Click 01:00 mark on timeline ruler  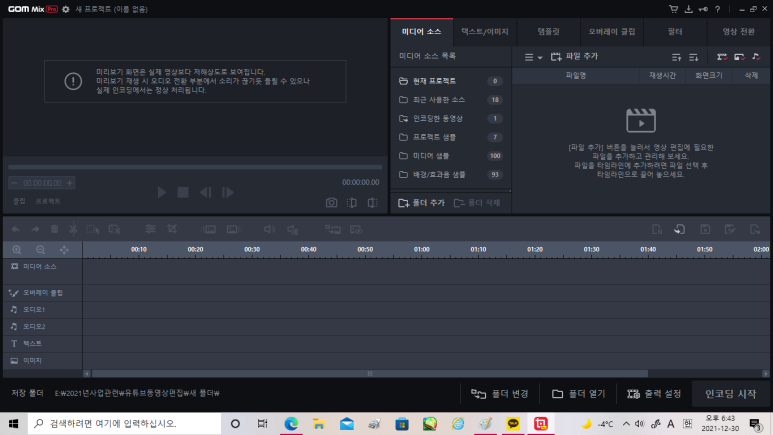(x=422, y=250)
